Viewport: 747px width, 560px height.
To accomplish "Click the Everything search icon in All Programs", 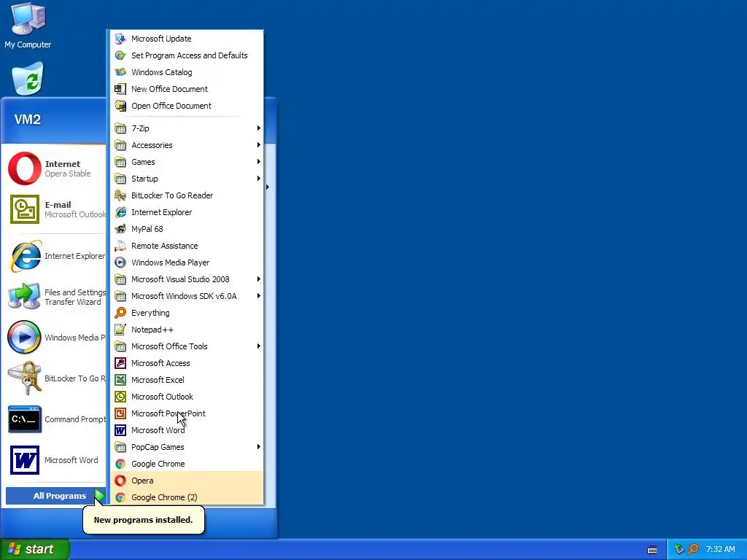I will coord(120,313).
